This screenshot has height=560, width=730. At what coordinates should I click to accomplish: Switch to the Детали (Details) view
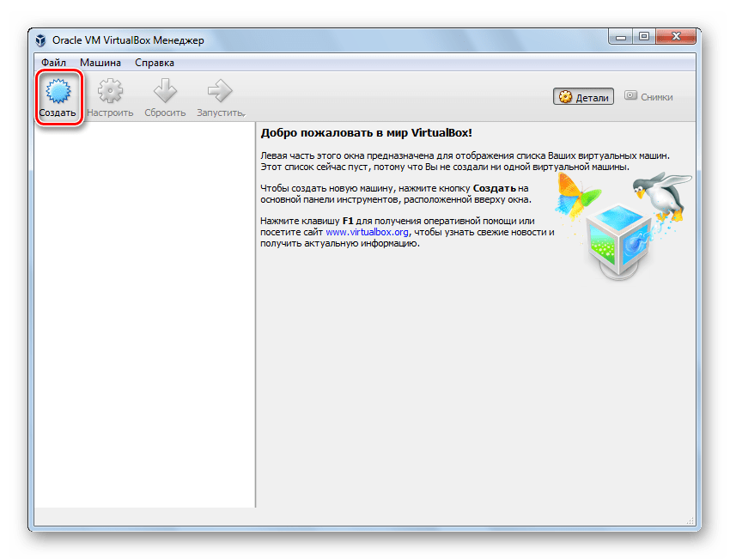pyautogui.click(x=584, y=97)
